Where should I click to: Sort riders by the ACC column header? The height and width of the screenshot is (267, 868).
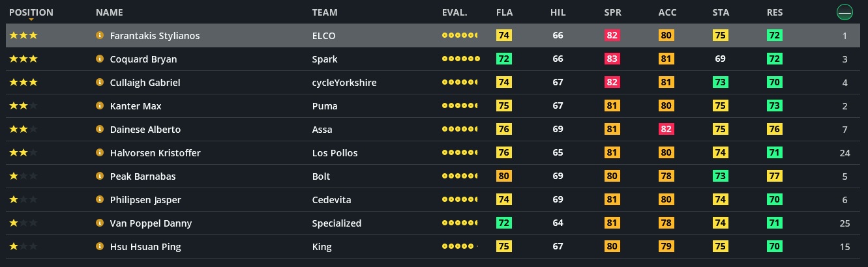pyautogui.click(x=666, y=12)
